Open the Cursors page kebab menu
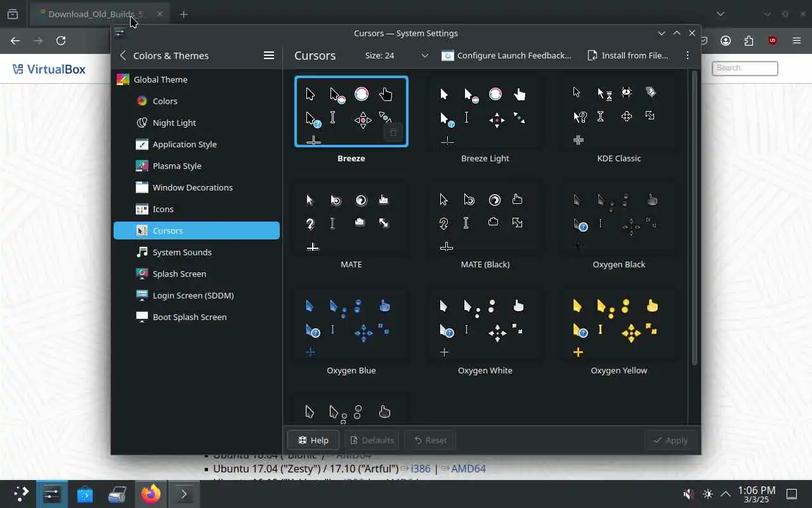Viewport: 812px width, 508px height. tap(688, 55)
